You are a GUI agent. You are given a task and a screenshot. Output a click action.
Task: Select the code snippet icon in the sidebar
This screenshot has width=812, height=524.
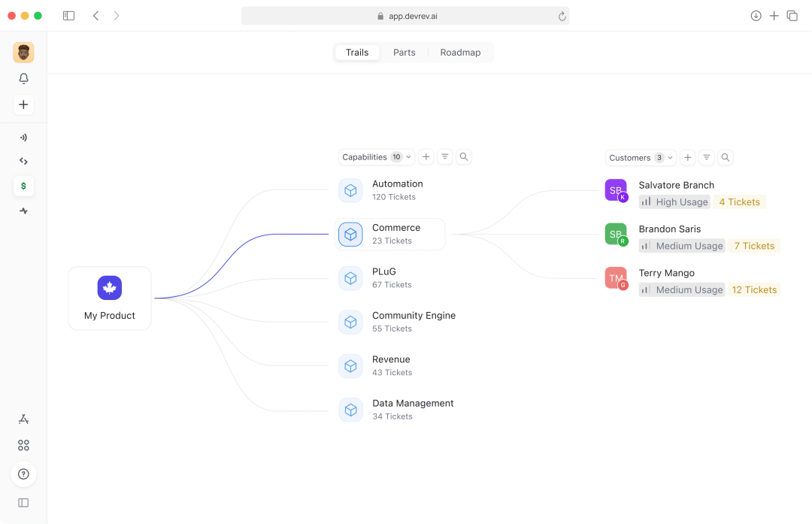click(23, 161)
